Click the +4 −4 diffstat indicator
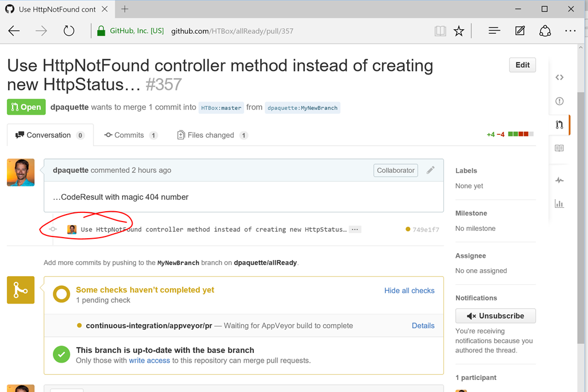This screenshot has height=392, width=588. 510,134
